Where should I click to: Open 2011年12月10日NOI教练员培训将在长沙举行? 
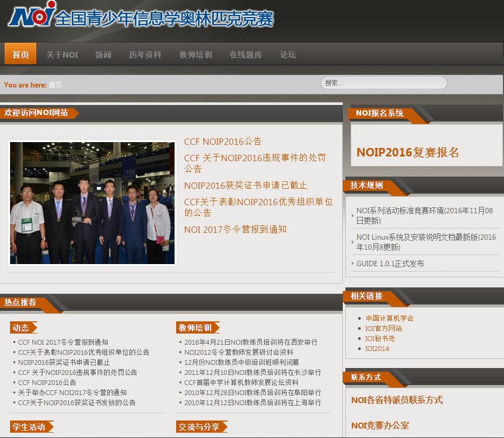253,372
